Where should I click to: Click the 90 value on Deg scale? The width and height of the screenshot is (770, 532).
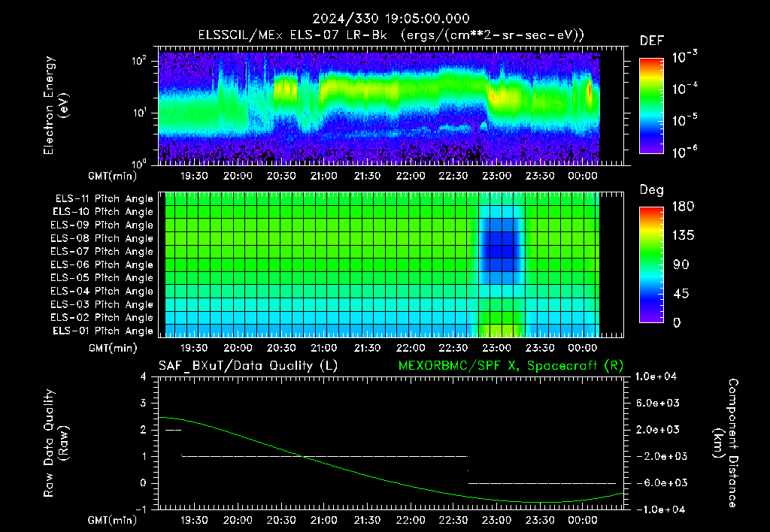pyautogui.click(x=681, y=264)
